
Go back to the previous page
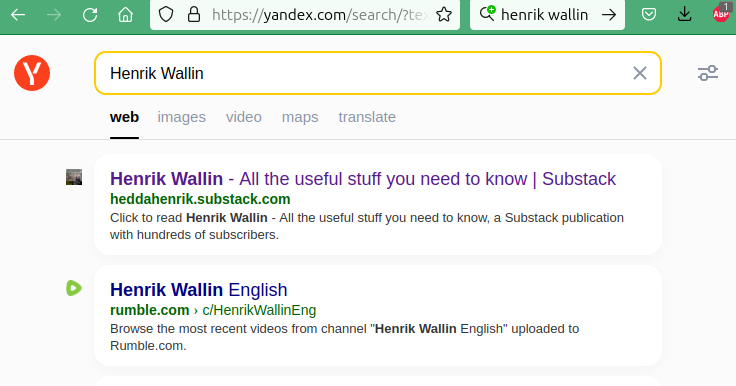pyautogui.click(x=18, y=15)
